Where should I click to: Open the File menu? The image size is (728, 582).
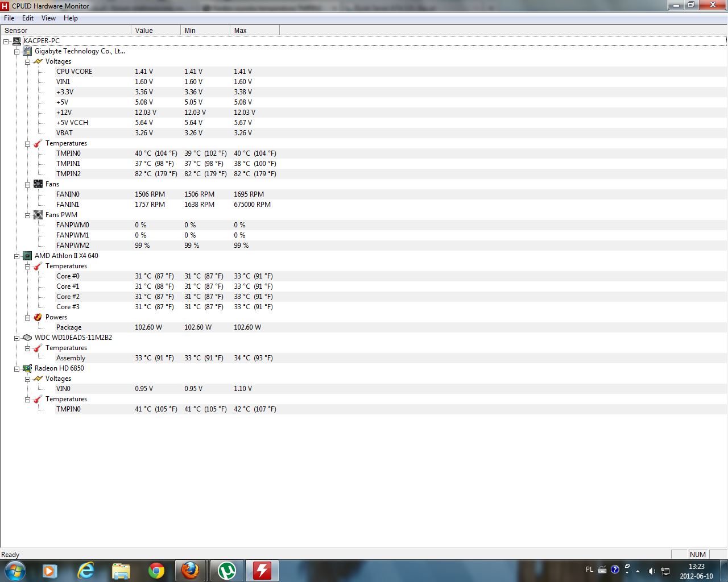pyautogui.click(x=9, y=18)
